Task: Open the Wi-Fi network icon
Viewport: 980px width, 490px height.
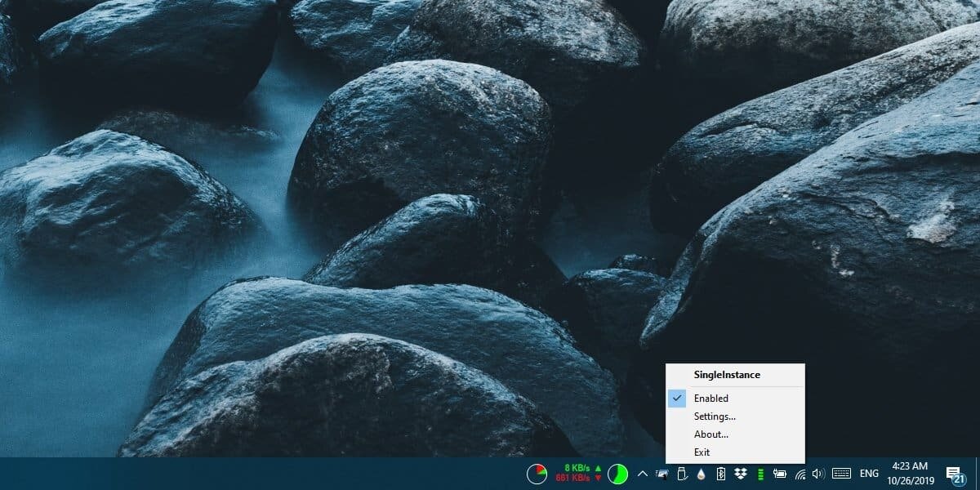Action: click(801, 473)
